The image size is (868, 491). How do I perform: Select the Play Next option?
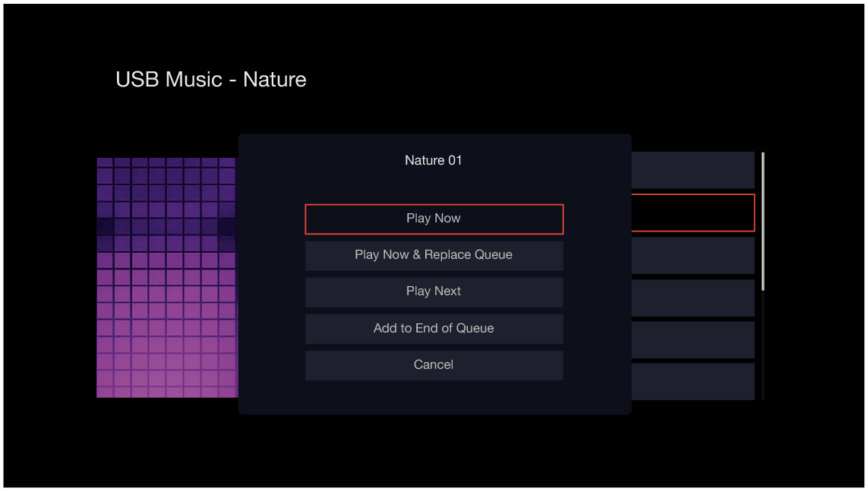point(434,291)
